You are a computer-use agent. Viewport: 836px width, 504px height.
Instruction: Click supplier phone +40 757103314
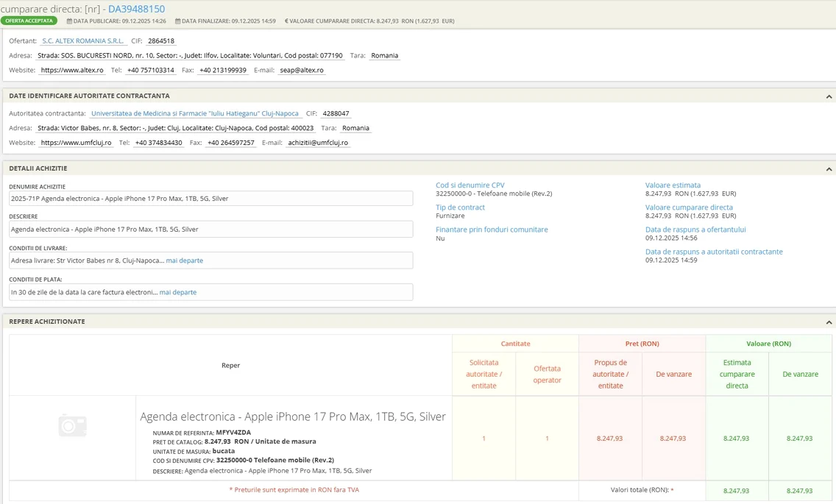pos(150,70)
